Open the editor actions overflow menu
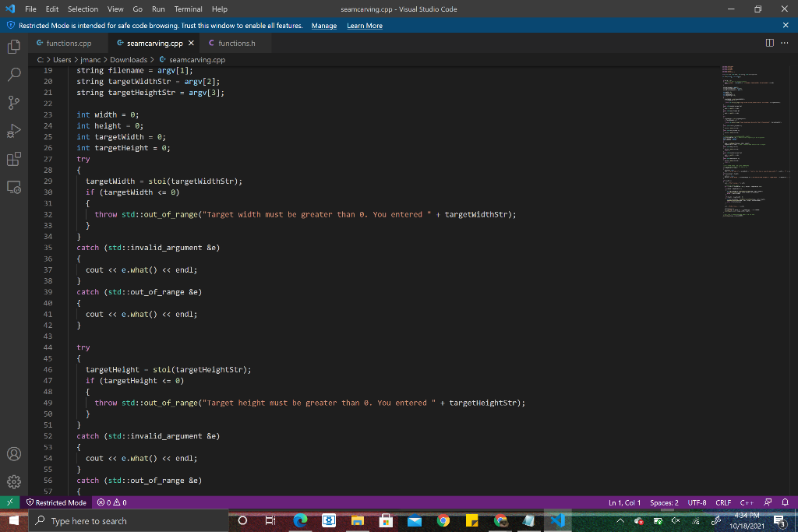This screenshot has width=798, height=532. (x=783, y=44)
